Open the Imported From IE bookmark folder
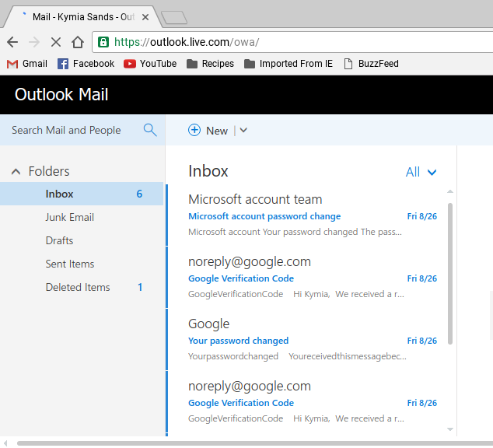 click(288, 64)
